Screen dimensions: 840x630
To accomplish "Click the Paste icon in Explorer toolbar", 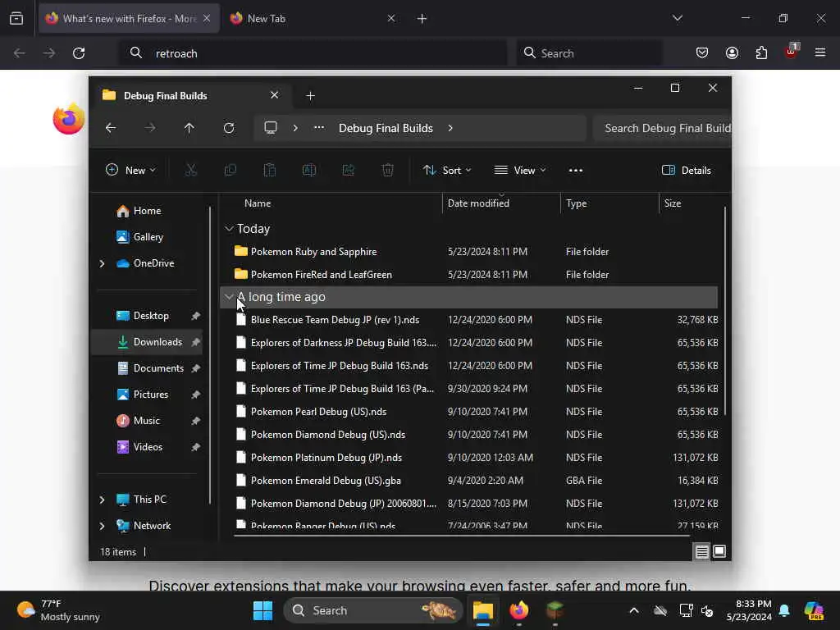I will pos(269,171).
